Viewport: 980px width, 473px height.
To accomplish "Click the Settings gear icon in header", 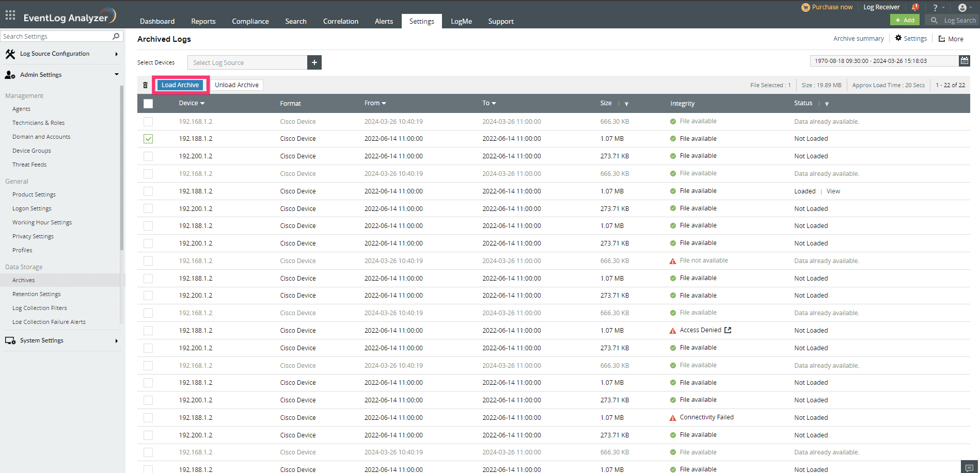I will click(898, 38).
